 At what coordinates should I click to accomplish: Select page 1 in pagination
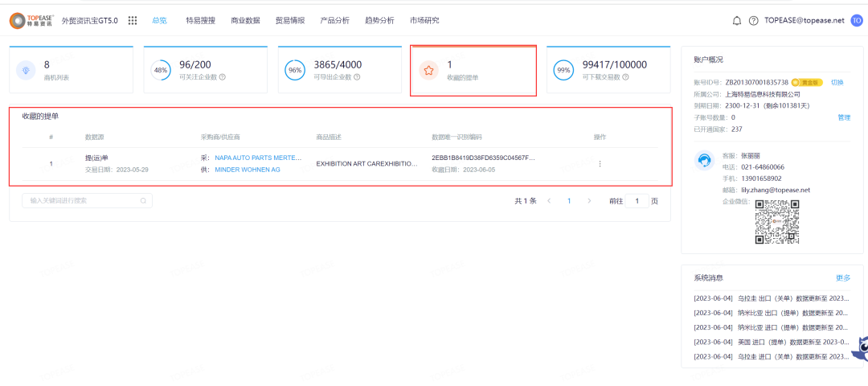pos(569,201)
